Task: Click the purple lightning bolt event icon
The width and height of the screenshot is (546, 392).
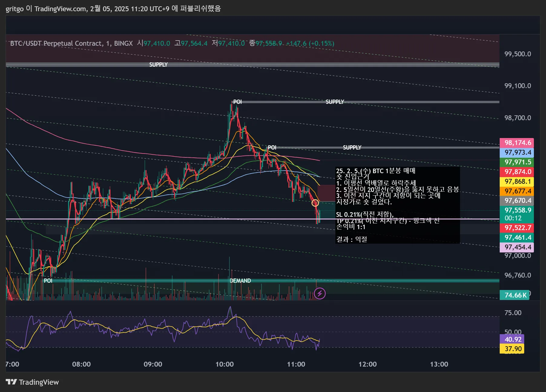Action: 320,293
